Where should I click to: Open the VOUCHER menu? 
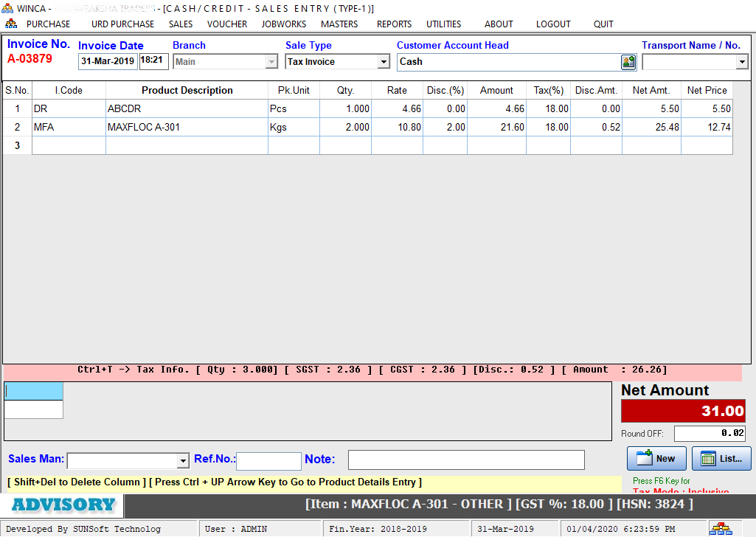click(227, 24)
